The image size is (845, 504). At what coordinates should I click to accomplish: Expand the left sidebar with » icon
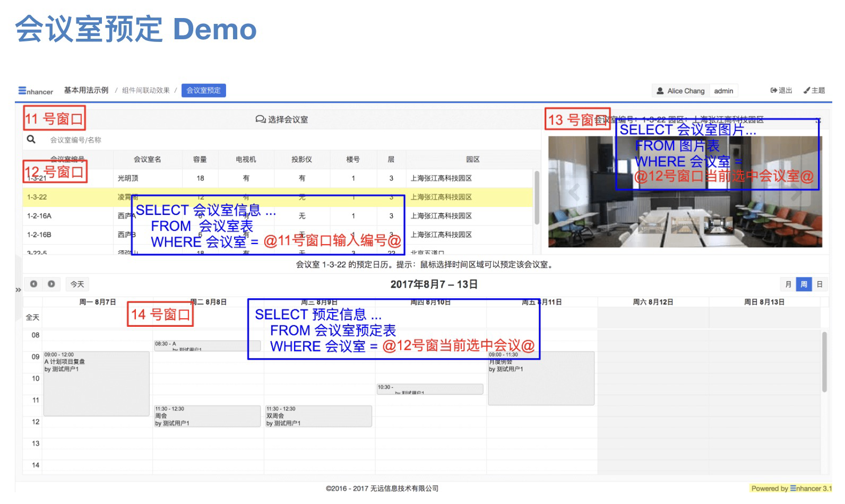(19, 290)
